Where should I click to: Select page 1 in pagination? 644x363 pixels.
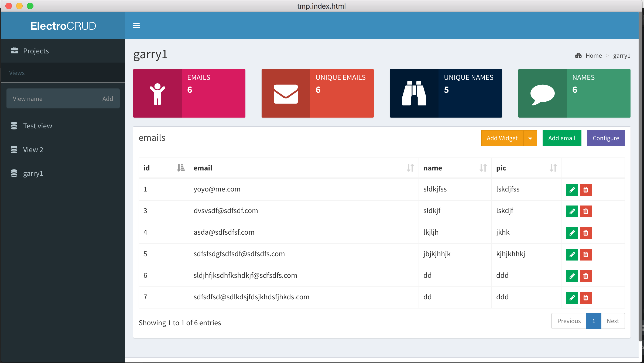(594, 321)
